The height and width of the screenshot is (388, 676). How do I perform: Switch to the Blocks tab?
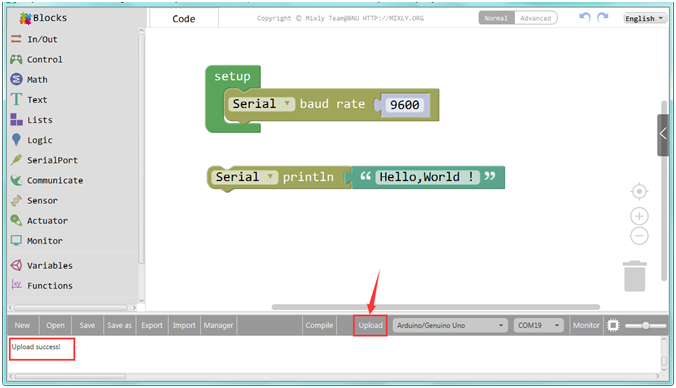coord(43,18)
